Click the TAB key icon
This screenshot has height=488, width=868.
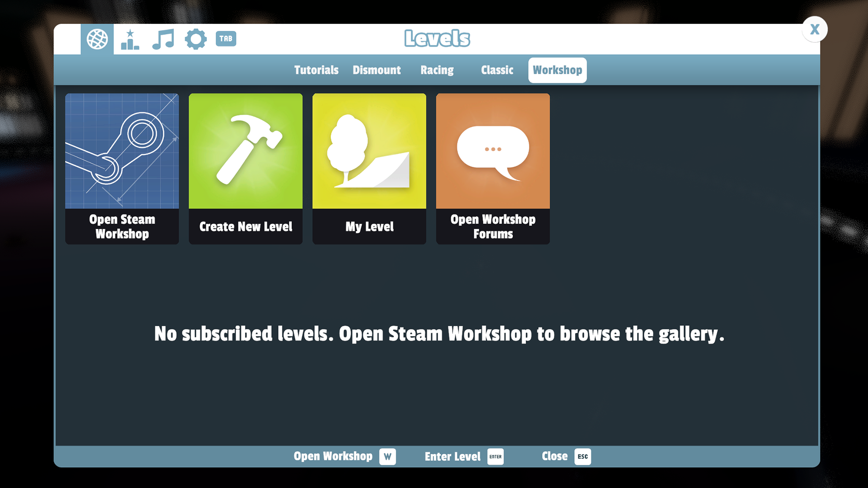click(226, 39)
